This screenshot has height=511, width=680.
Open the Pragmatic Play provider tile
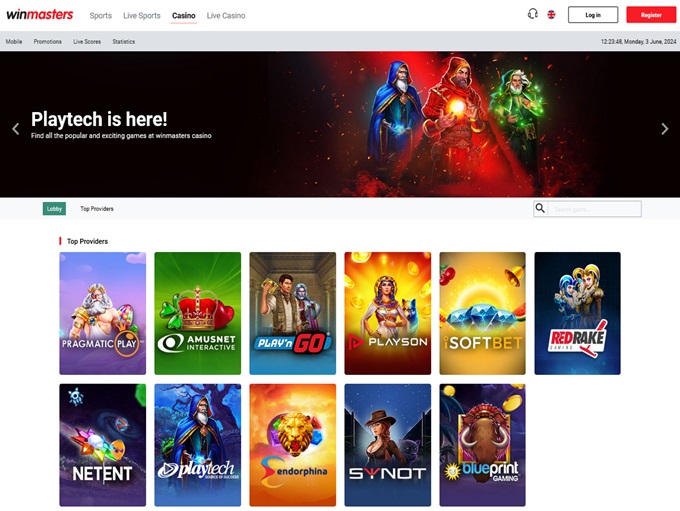(x=102, y=313)
